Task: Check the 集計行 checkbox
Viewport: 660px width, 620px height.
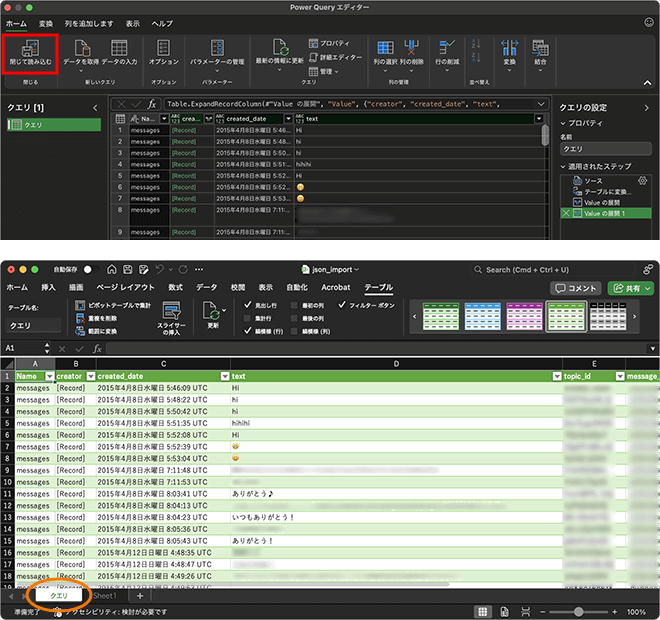Action: [248, 318]
